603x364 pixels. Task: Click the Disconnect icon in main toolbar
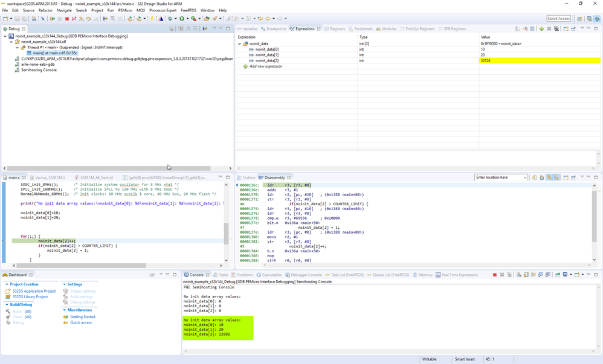74,19
